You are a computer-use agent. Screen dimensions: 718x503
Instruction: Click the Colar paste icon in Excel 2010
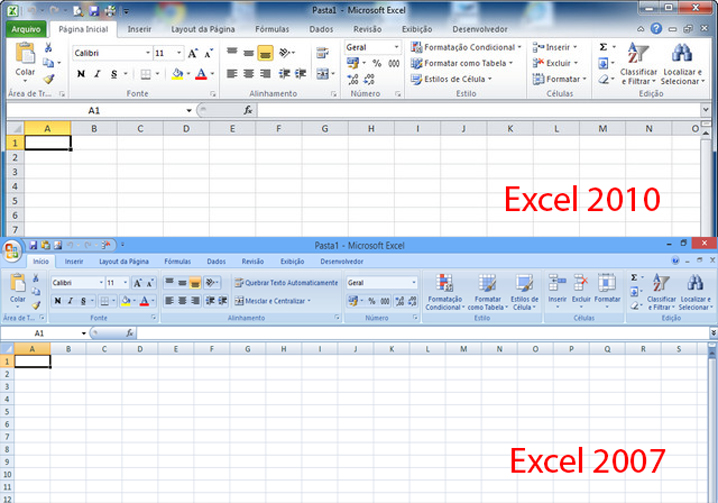[25, 53]
